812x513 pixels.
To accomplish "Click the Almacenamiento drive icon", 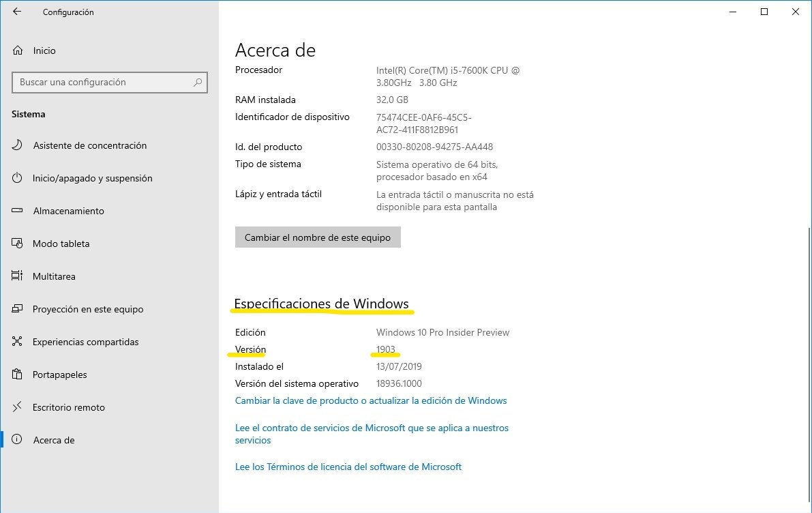I will [x=18, y=211].
